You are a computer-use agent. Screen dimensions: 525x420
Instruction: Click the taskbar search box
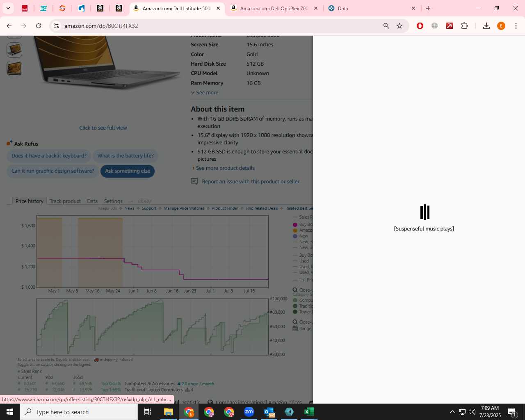79,412
